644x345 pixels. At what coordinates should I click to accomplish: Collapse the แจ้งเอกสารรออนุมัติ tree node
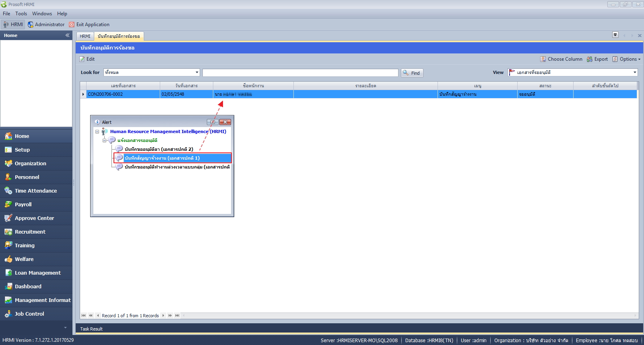pyautogui.click(x=104, y=140)
